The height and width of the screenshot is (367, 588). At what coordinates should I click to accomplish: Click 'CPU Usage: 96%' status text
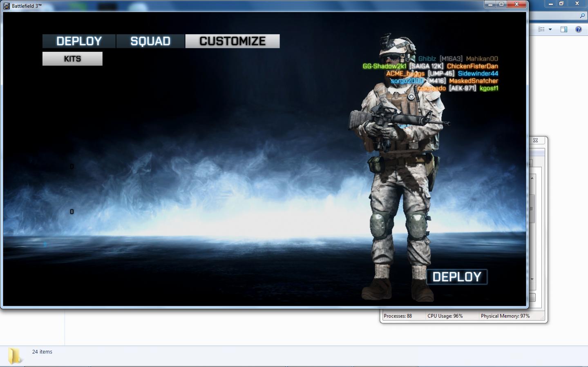(x=445, y=316)
